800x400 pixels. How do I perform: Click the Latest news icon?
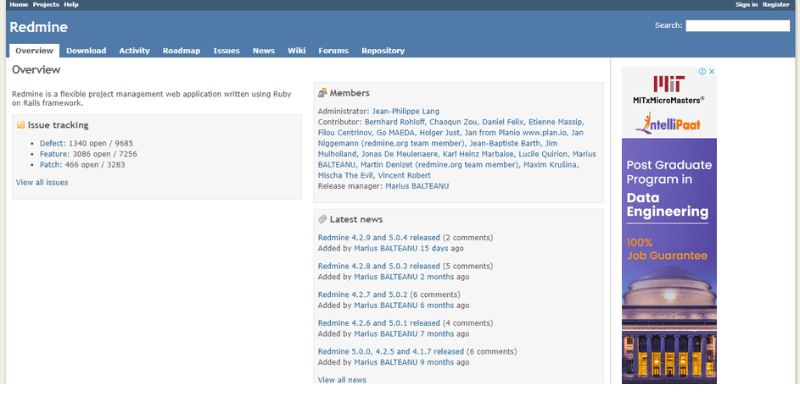coord(322,219)
